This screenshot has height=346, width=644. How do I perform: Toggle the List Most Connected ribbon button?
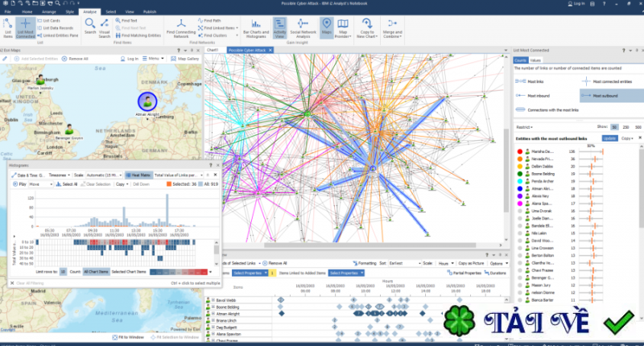pos(26,28)
